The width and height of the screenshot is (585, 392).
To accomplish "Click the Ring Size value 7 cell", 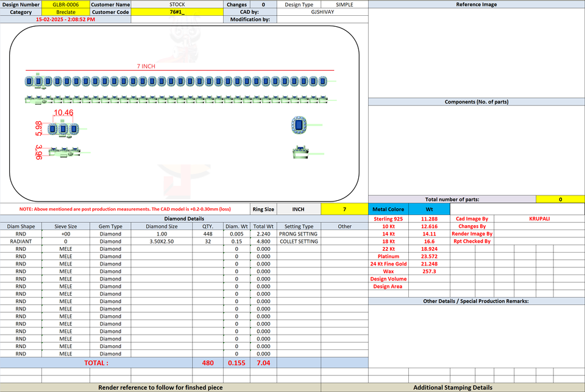I will [344, 209].
